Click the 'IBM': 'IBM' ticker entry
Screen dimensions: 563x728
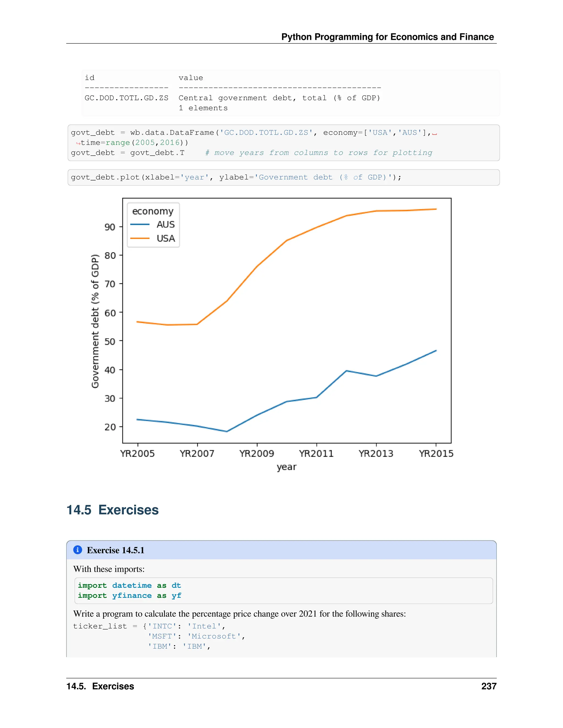179,646
